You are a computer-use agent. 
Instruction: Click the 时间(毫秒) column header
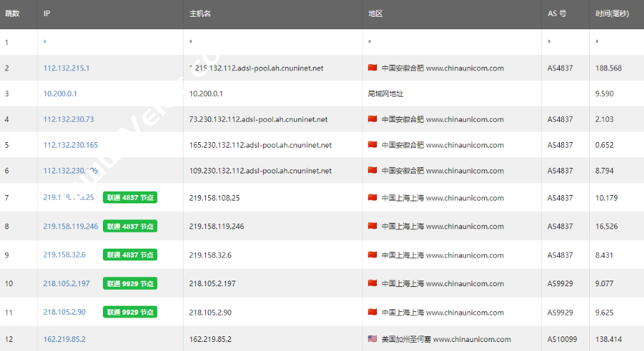point(612,14)
